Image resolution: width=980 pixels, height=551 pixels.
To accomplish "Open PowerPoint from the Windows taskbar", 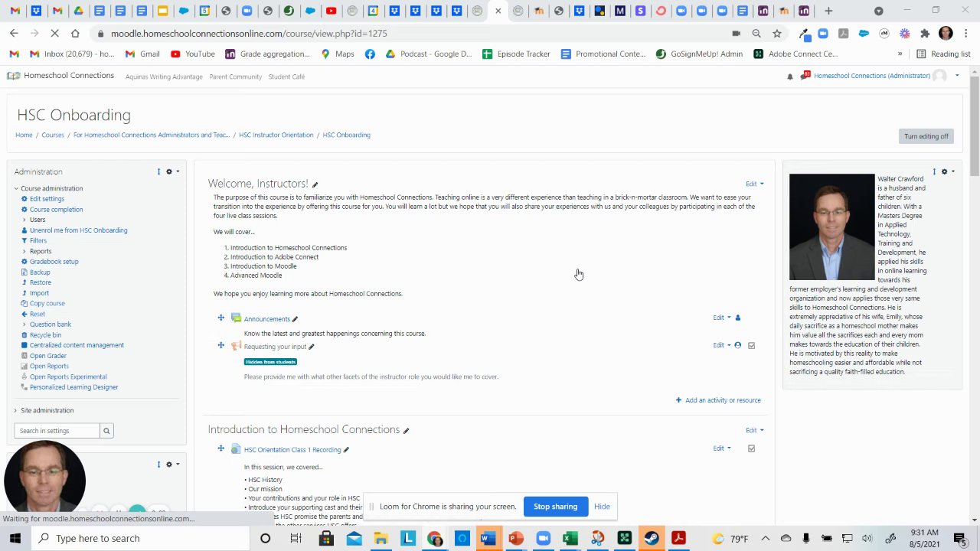I will point(516,538).
